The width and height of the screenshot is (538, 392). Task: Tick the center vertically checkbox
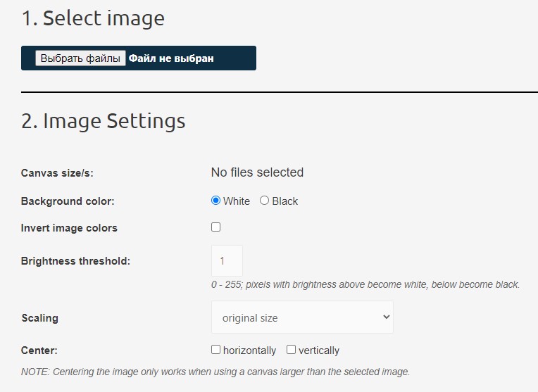point(292,350)
